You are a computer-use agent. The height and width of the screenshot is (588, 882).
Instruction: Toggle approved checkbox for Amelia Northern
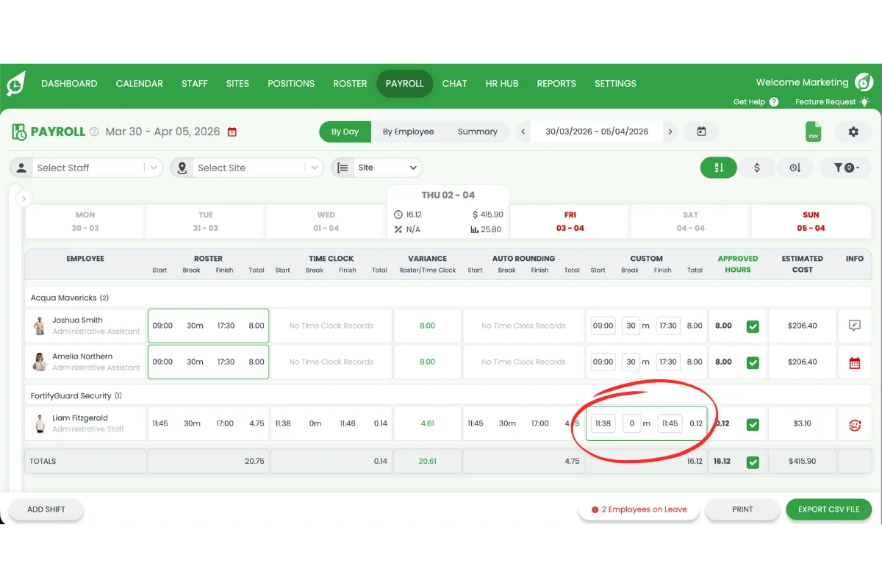click(x=753, y=362)
